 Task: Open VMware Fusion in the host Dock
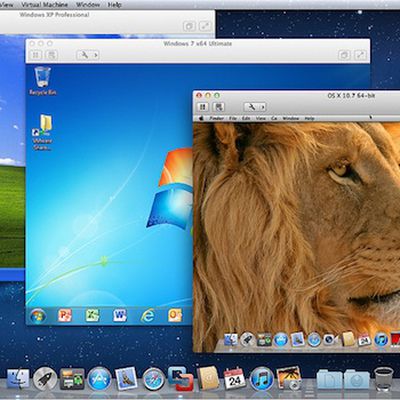pos(181,378)
